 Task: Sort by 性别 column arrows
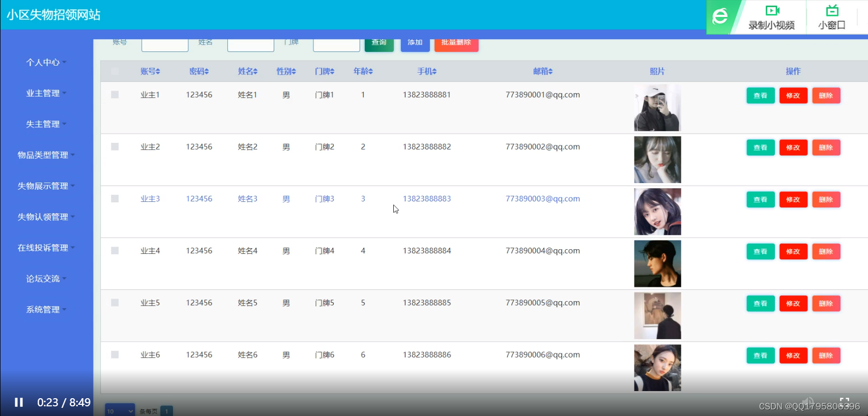(294, 72)
